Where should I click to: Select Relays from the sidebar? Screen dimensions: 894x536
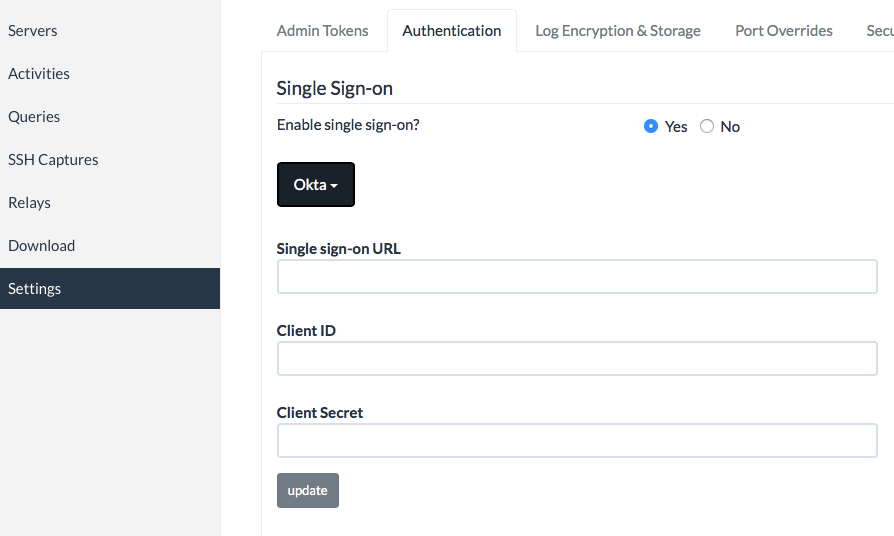click(29, 203)
